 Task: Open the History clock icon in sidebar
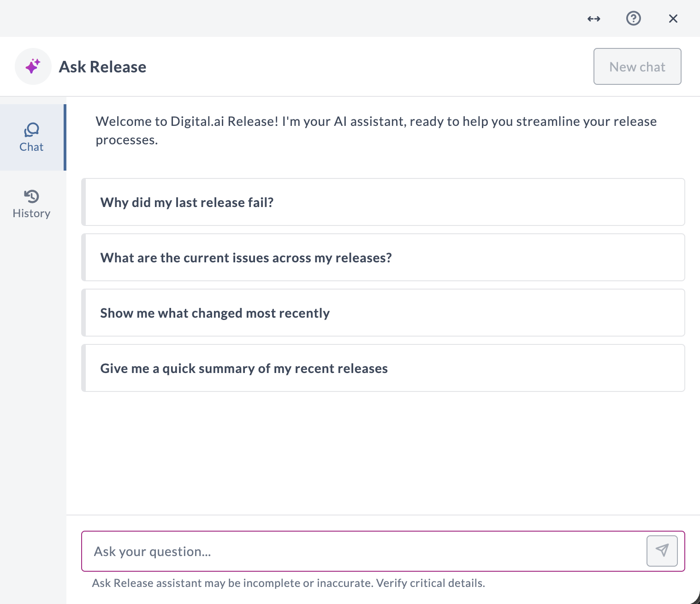coord(31,196)
